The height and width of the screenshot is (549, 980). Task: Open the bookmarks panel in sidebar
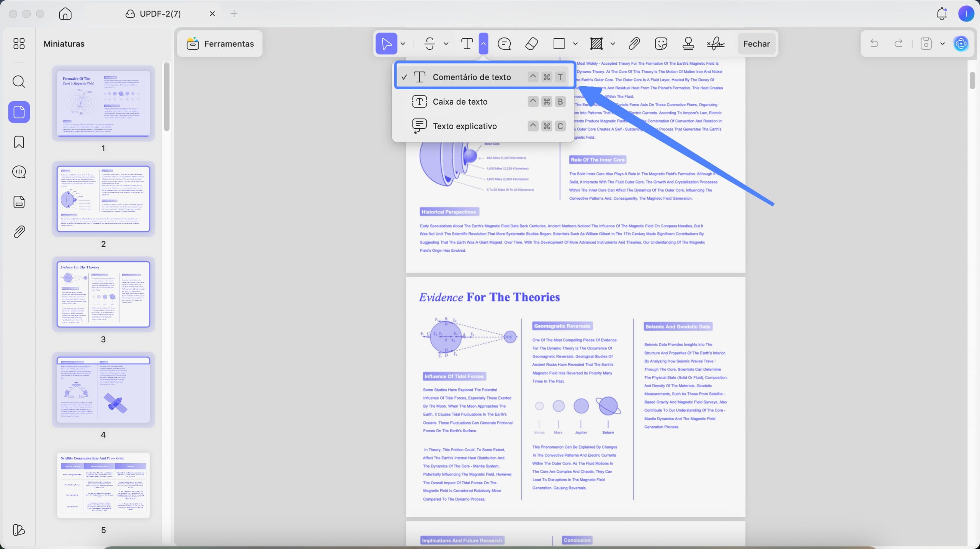19,142
